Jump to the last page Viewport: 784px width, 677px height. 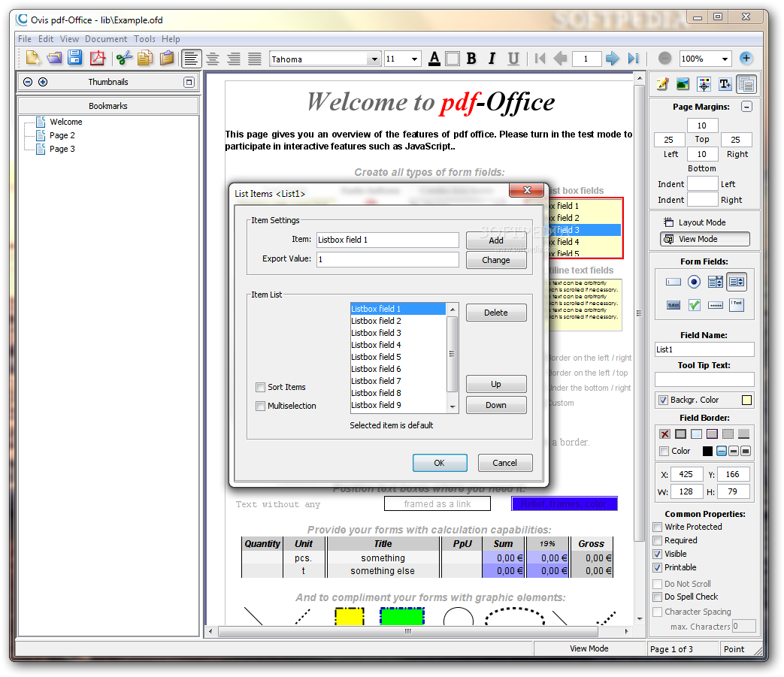[633, 59]
